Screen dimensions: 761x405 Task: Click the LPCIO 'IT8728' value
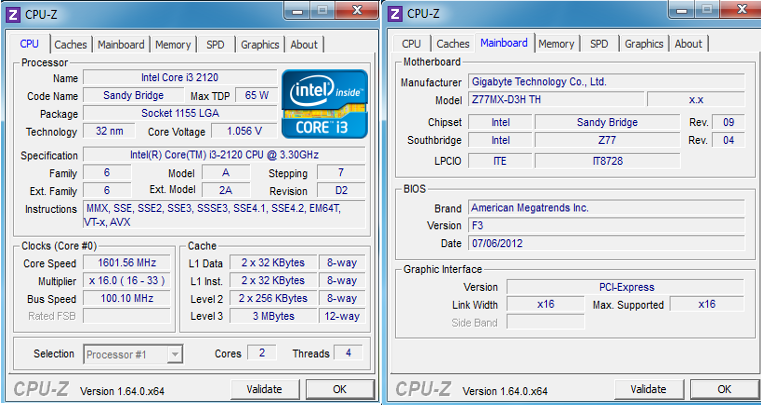(x=607, y=161)
